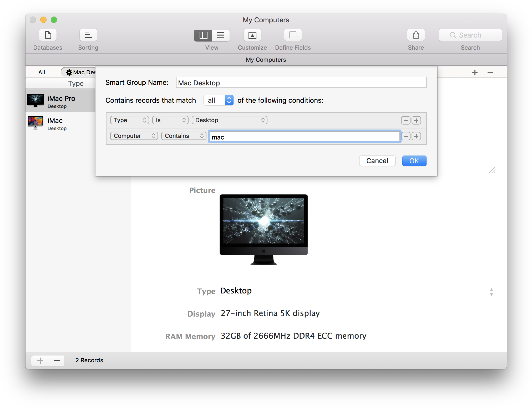Click the Type field value Desktop
Viewport: 532px width, 408px height.
[x=236, y=291]
